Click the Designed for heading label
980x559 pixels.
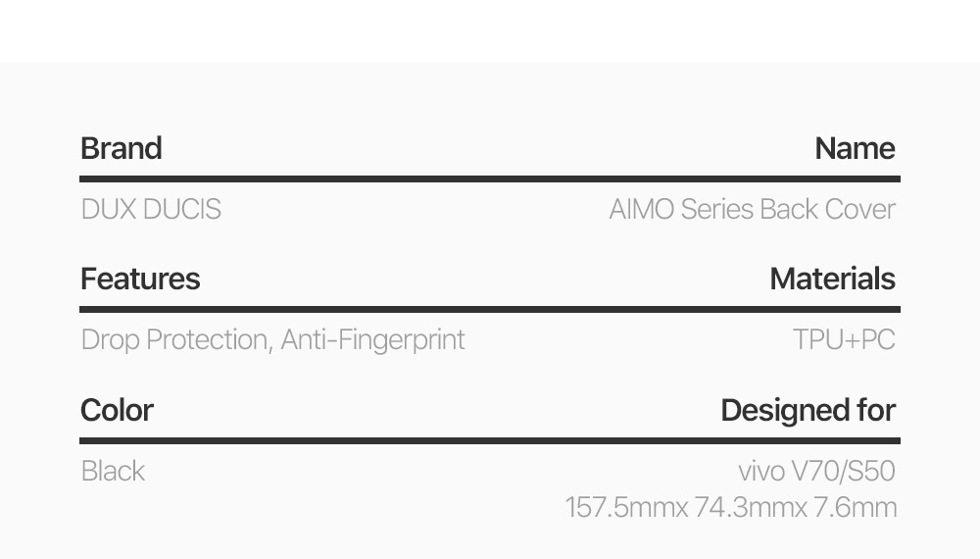coord(808,409)
